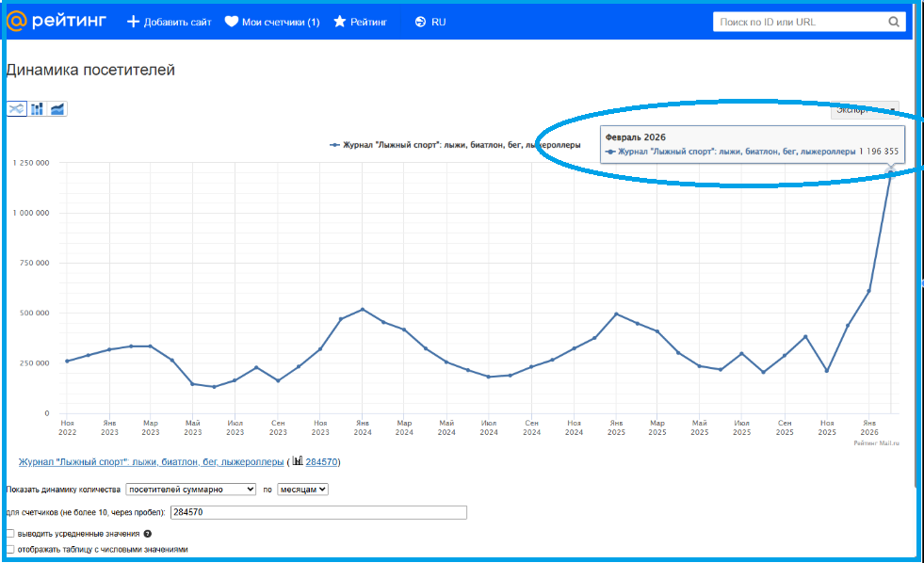This screenshot has height=563, width=924.
Task: Open the Экспорт dropdown
Action: 864,109
